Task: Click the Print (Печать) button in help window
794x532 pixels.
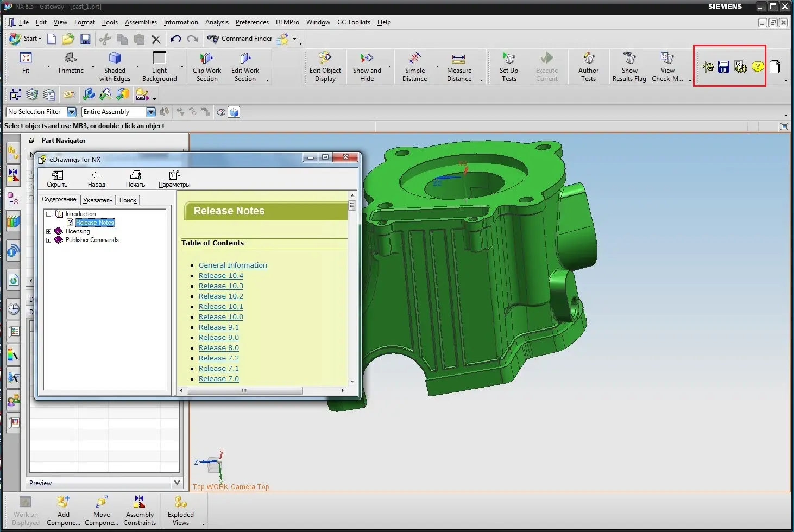Action: (x=136, y=179)
